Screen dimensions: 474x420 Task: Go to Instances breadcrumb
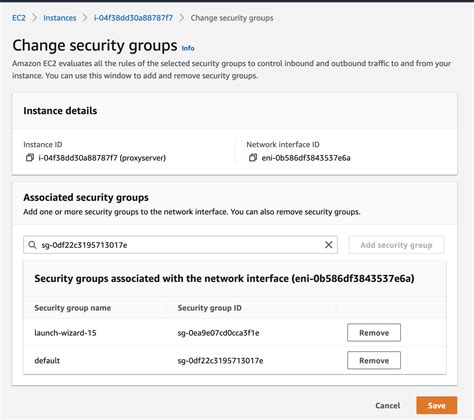pos(60,18)
